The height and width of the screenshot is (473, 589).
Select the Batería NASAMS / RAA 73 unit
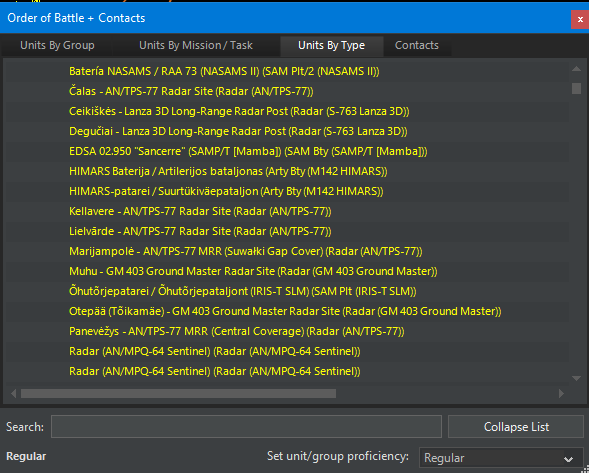click(224, 71)
